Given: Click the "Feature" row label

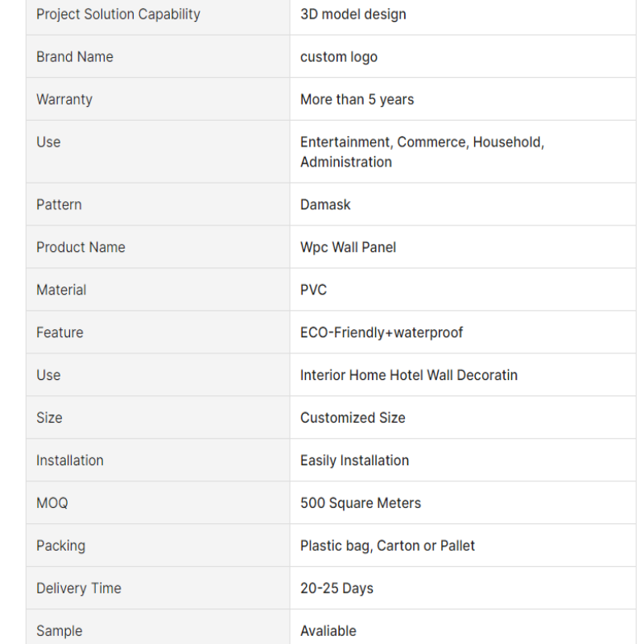Looking at the screenshot, I should [60, 332].
